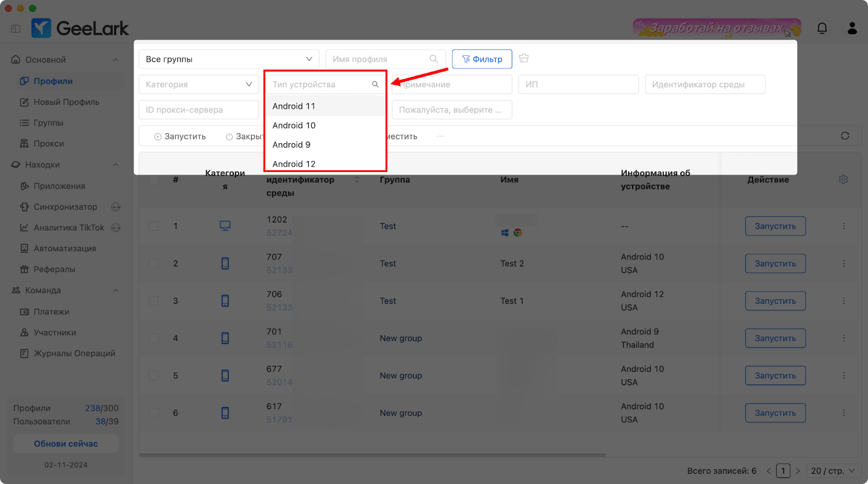Collapse the Команда sidebar section
868x484 pixels.
[116, 290]
